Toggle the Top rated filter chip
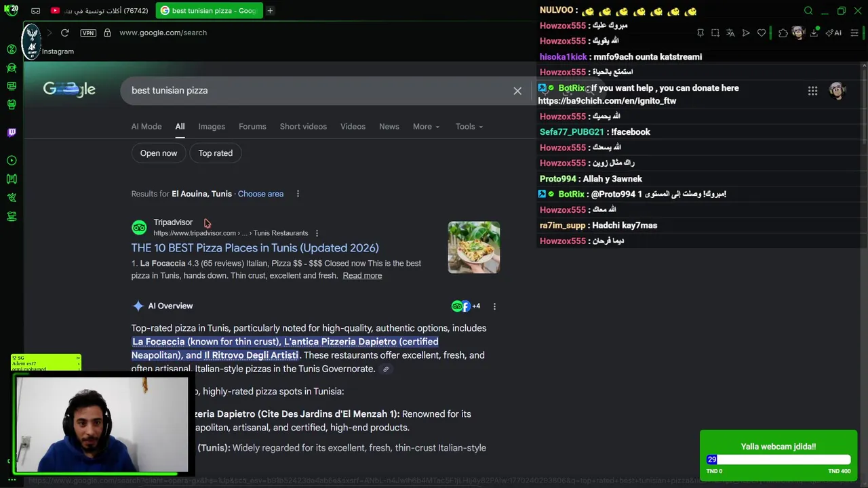Viewport: 868px width, 488px height. (x=216, y=153)
